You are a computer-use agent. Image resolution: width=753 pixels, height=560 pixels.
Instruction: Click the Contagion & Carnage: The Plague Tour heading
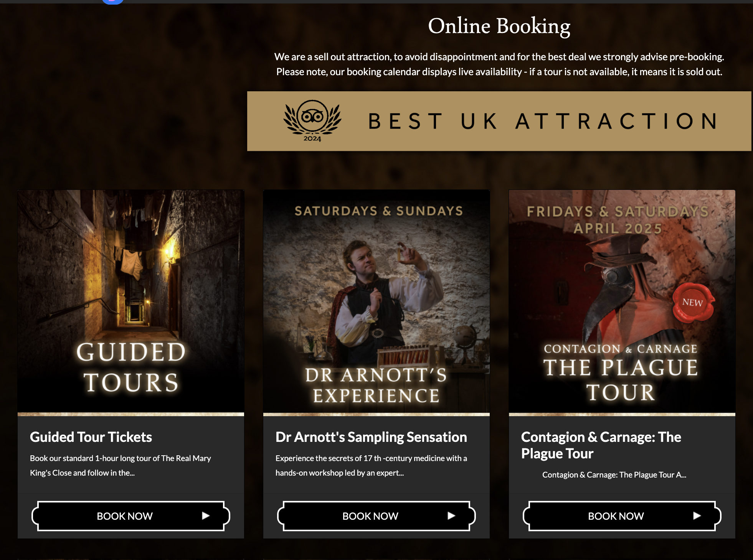pyautogui.click(x=601, y=445)
